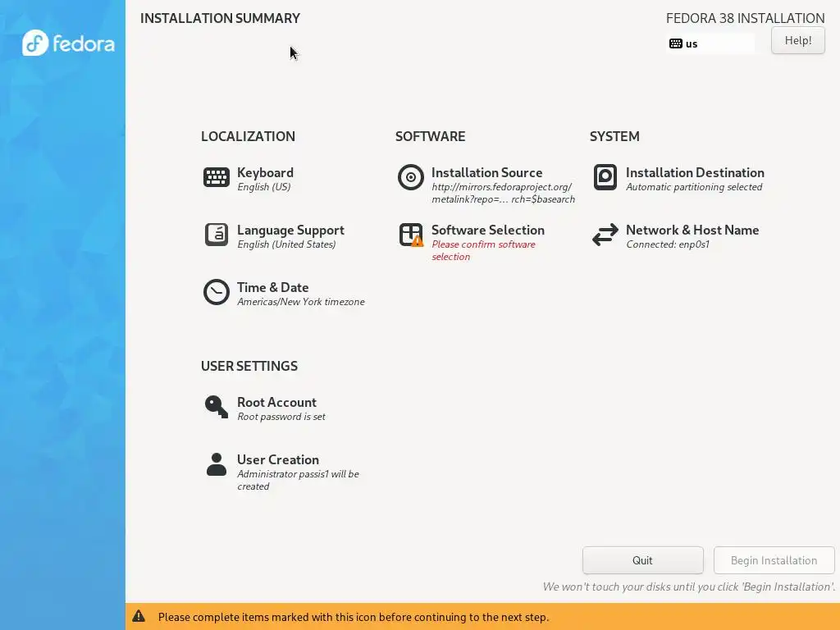Open Installation Destination settings
The width and height of the screenshot is (840, 630).
[x=695, y=172]
